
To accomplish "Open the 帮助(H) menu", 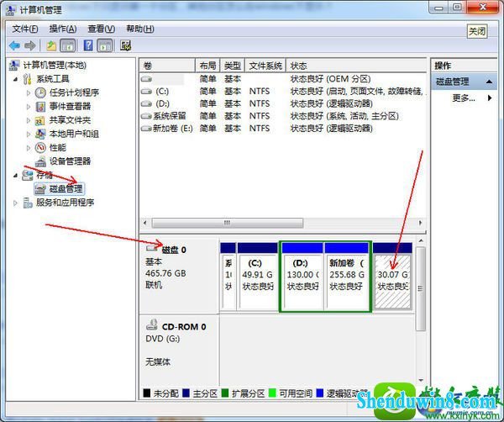I will (x=139, y=29).
